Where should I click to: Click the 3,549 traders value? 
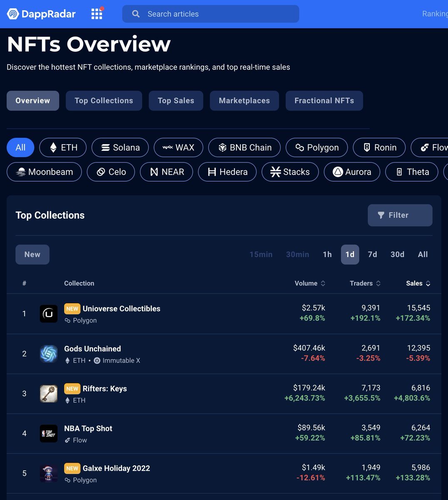tap(371, 428)
